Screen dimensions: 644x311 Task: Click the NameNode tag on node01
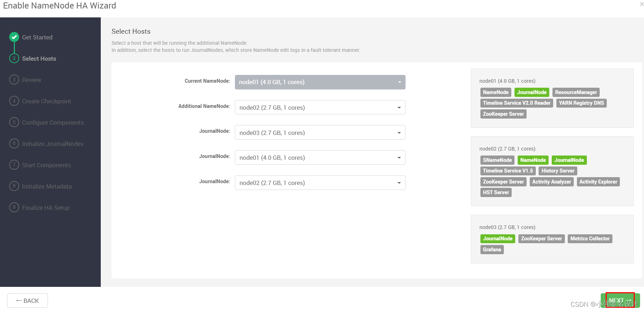[x=496, y=92]
